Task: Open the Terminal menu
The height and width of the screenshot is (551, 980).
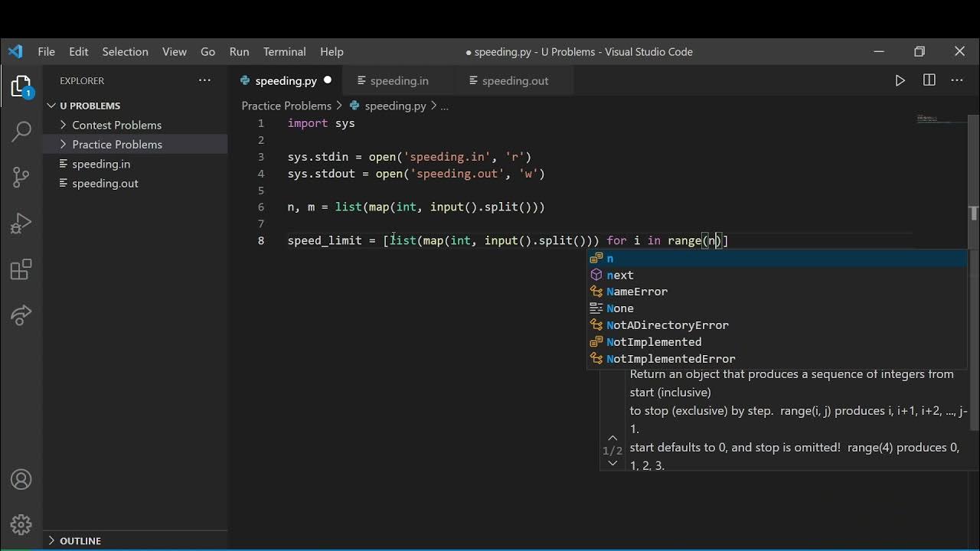Action: point(284,51)
